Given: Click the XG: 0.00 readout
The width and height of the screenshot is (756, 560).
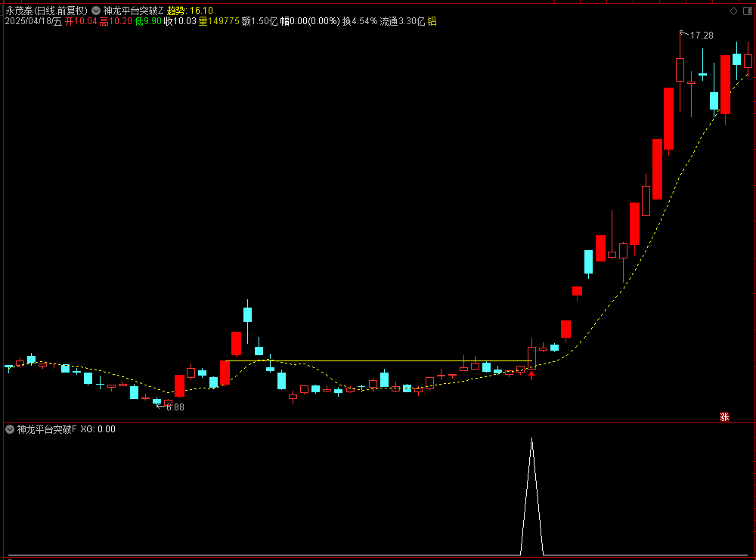Looking at the screenshot, I should click(x=98, y=429).
